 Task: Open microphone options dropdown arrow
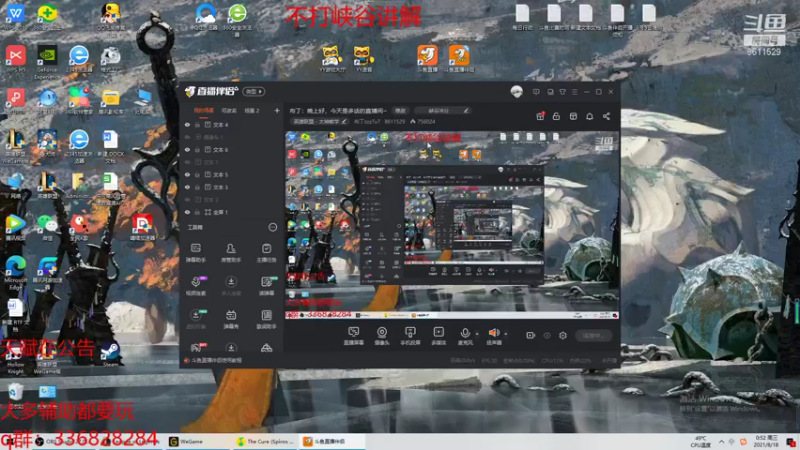pyautogui.click(x=477, y=334)
